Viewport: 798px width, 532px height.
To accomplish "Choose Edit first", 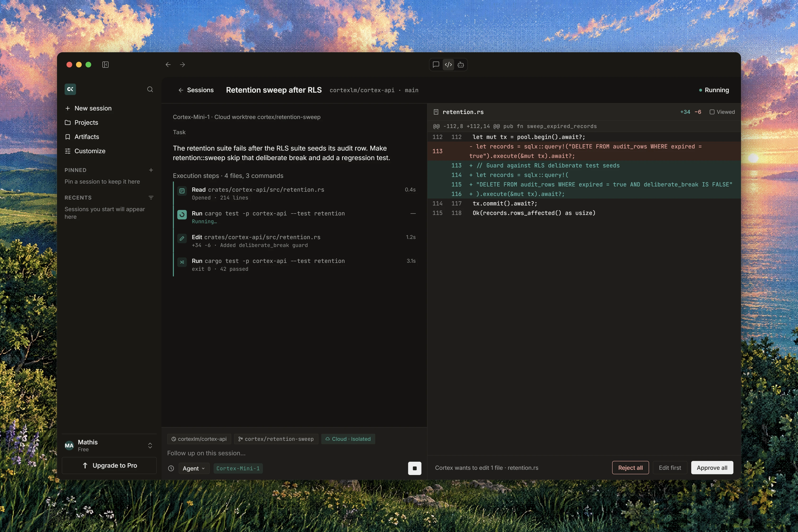I will tap(670, 468).
